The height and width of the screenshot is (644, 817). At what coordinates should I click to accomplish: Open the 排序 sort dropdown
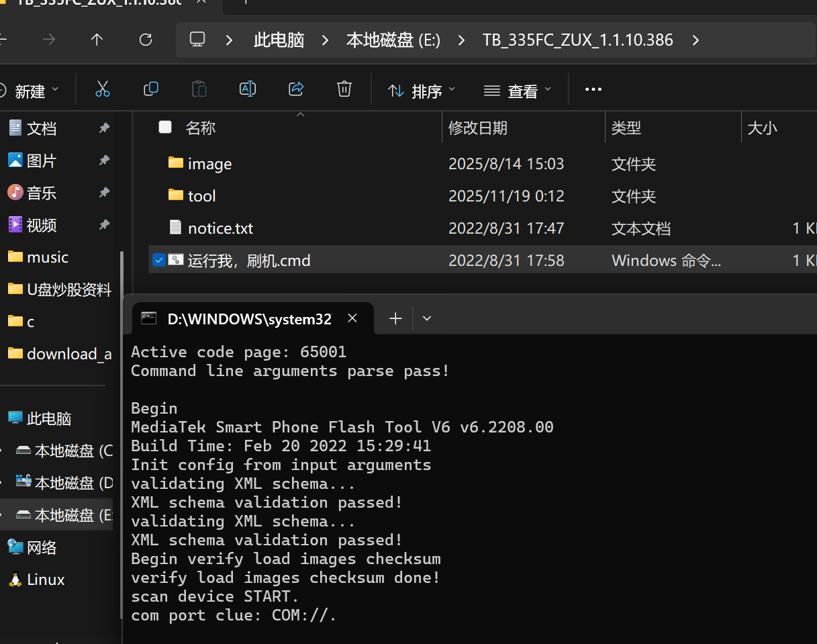pyautogui.click(x=422, y=90)
